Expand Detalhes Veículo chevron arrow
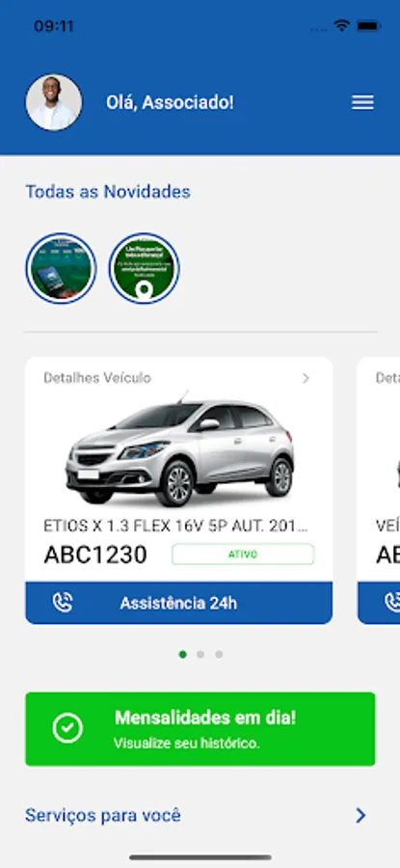 click(306, 378)
